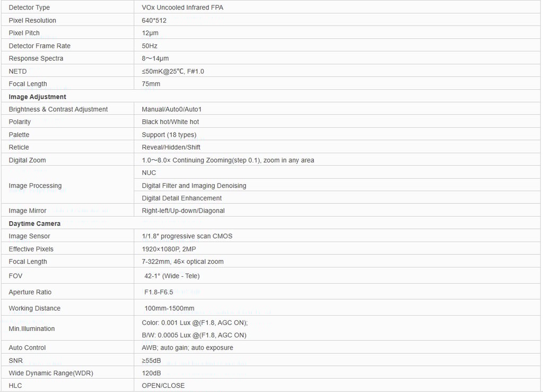Click the Reveal/Hidden/Shift reticle value
Viewport: 543px width, 392px height.
(x=171, y=147)
